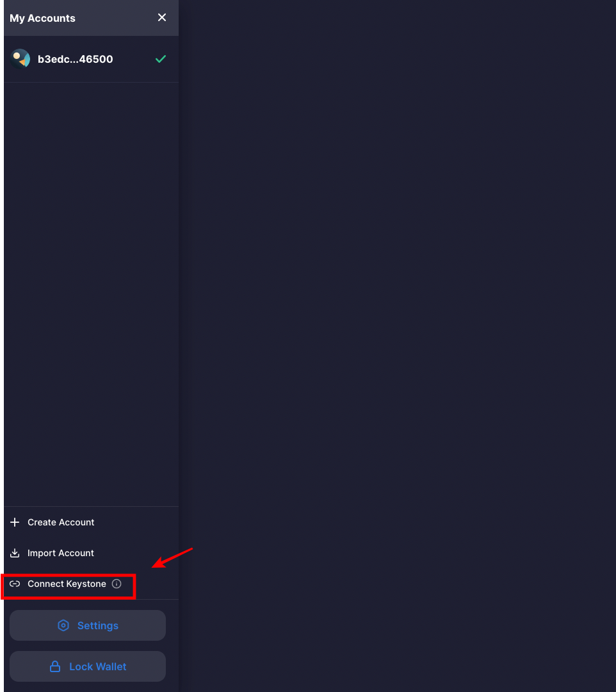Screen dimensions: 616x692
Task: Click the padlock icon in Lock Wallet
Action: (x=55, y=666)
